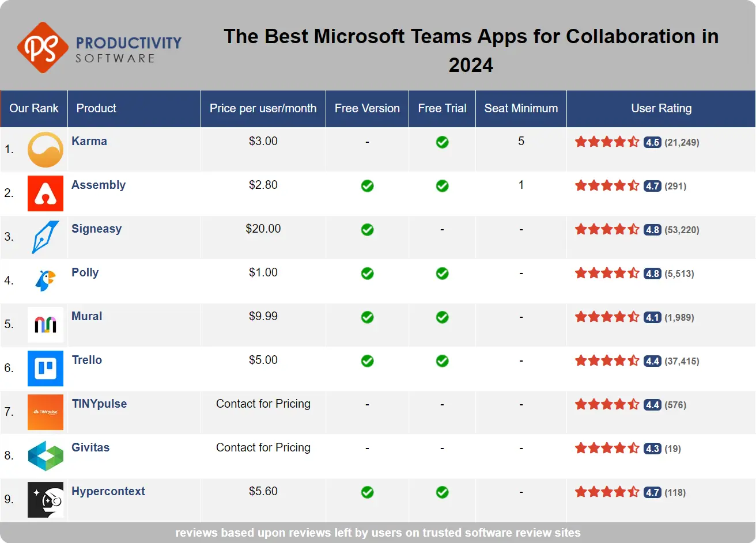This screenshot has height=543, width=756.
Task: Click the Assembly red logo icon
Action: tap(46, 193)
